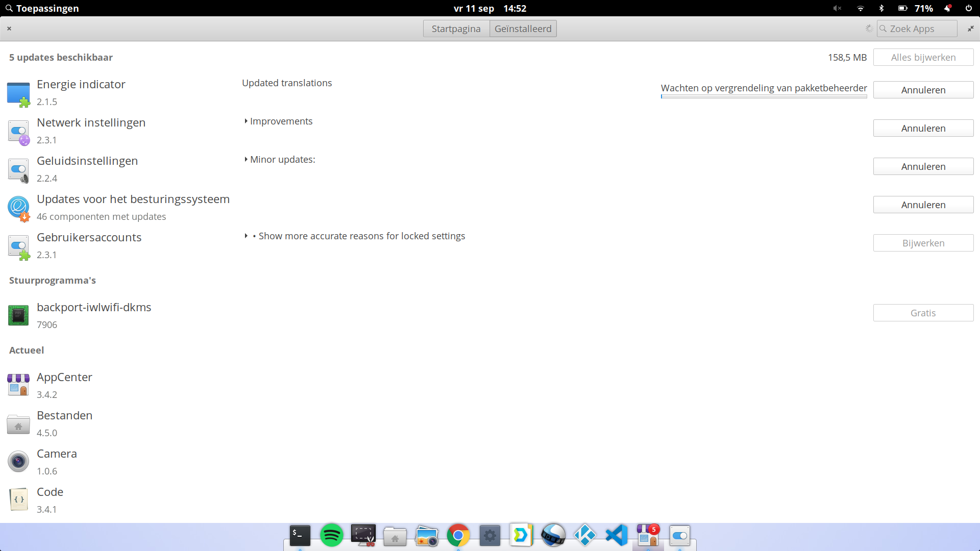Screen dimensions: 980x551
Task: Click the AppCenter storefront icon in list
Action: [x=18, y=385]
